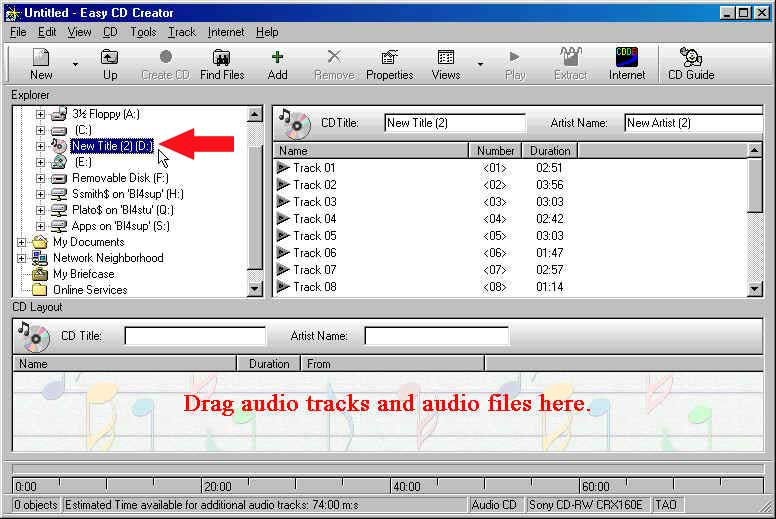Open Properties from the toolbar
Image resolution: width=776 pixels, height=519 pixels.
(389, 64)
